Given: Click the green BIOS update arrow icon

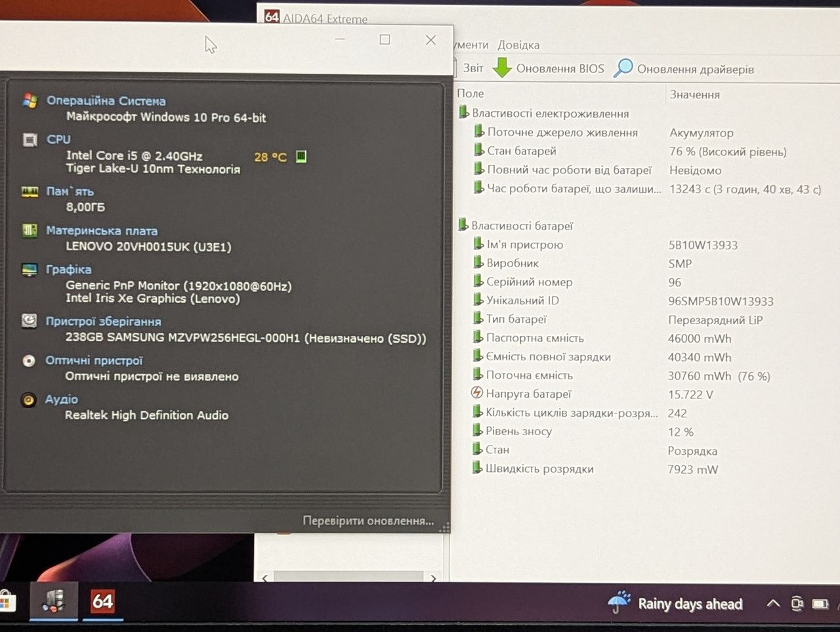Looking at the screenshot, I should click(x=502, y=68).
